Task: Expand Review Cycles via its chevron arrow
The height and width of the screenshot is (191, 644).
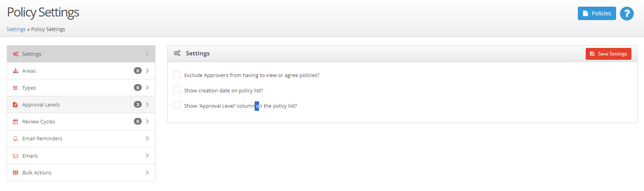Action: 147,121
